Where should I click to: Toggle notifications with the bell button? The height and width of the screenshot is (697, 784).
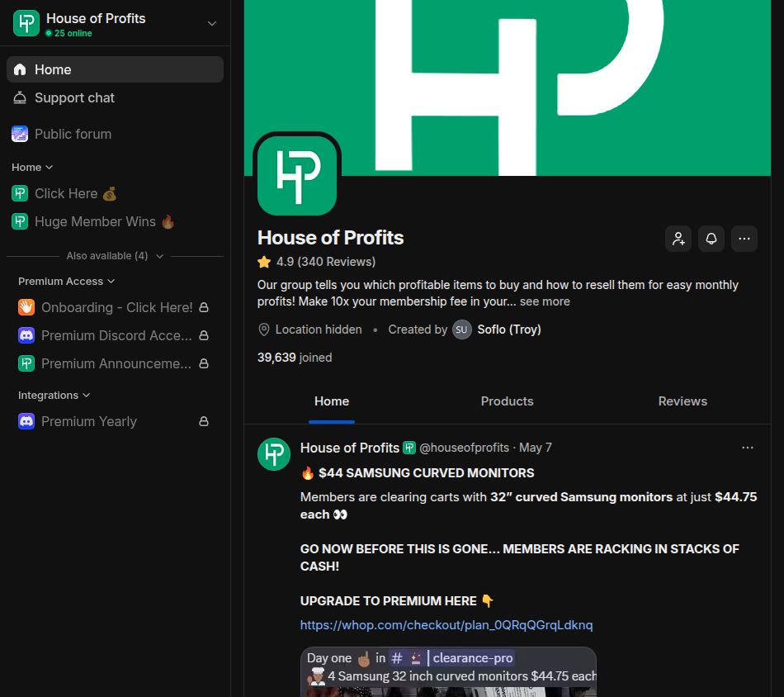coord(711,239)
